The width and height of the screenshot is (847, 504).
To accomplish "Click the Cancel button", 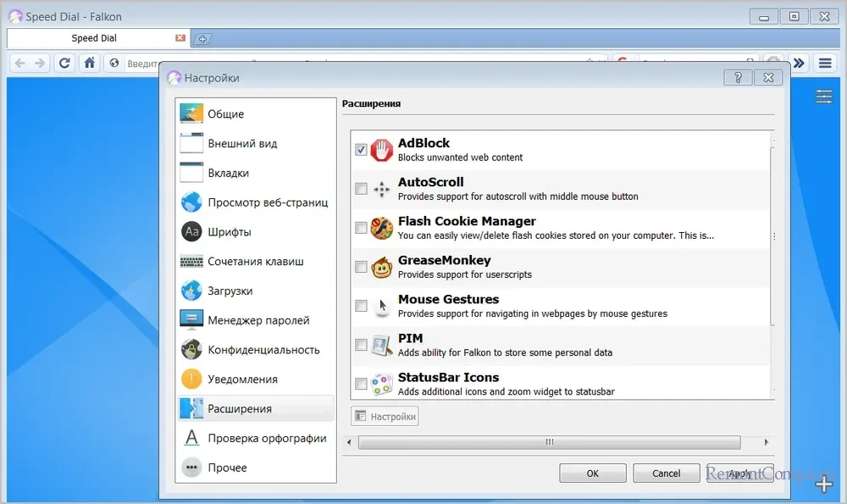I will coord(666,474).
